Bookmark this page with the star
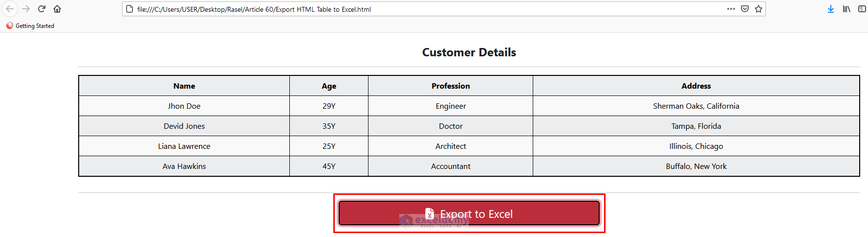This screenshot has height=237, width=868. [759, 9]
